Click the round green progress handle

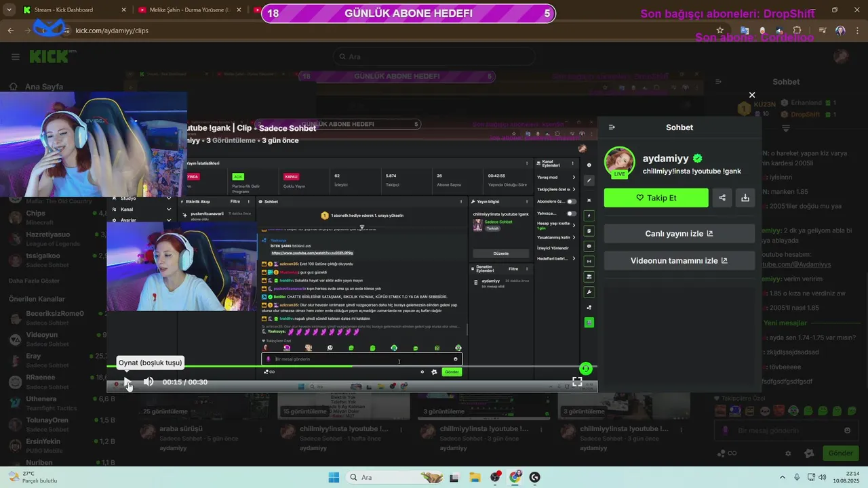(586, 368)
